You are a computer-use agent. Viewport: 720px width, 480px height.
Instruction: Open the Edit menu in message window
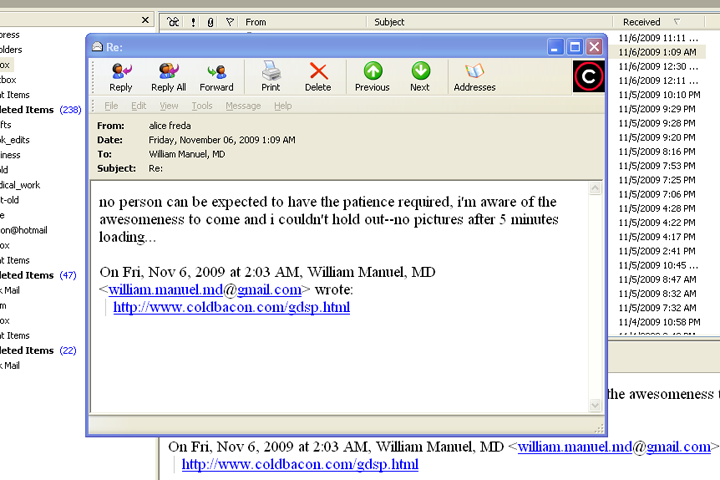point(139,106)
